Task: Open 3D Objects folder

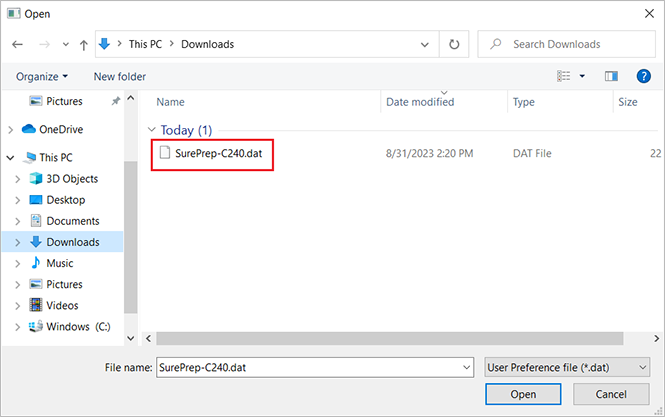Action: [x=72, y=179]
